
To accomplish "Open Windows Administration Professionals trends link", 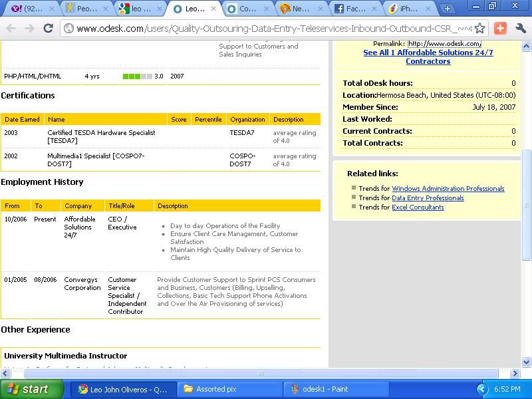I will (x=448, y=189).
